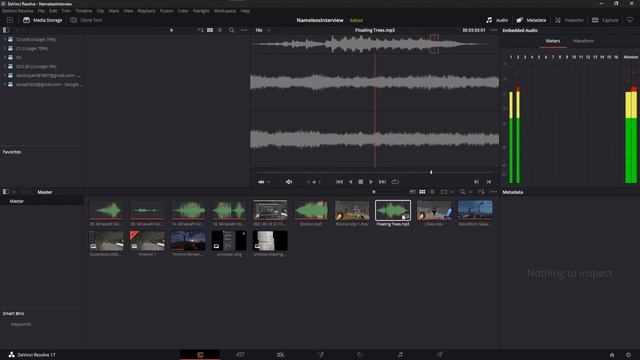The width and height of the screenshot is (640, 360).
Task: Open the Fairlight page music note icon
Action: [x=400, y=355]
